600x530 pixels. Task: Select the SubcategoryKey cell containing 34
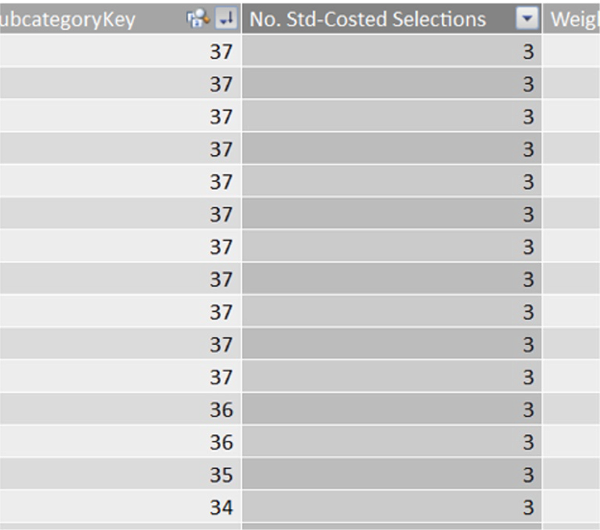coord(120,507)
